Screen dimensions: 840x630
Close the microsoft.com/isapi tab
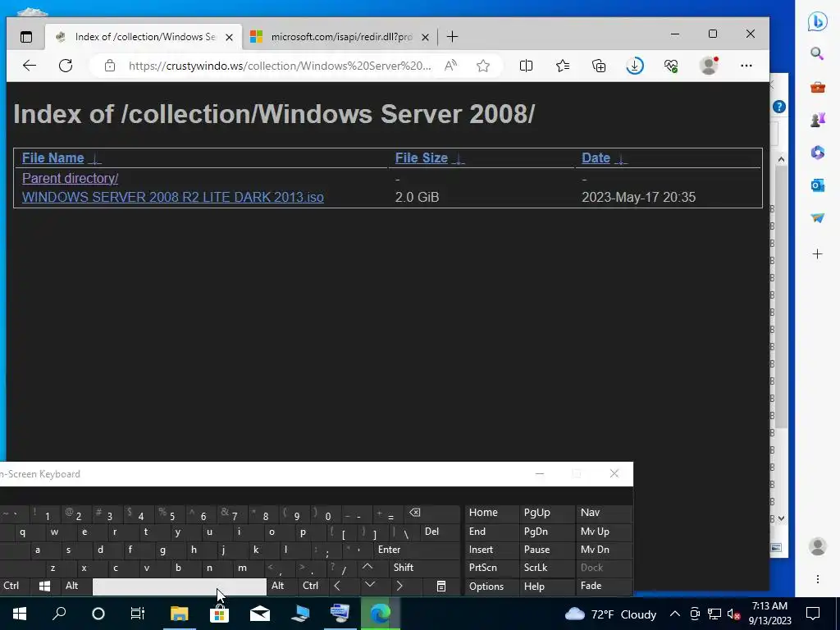(x=425, y=37)
